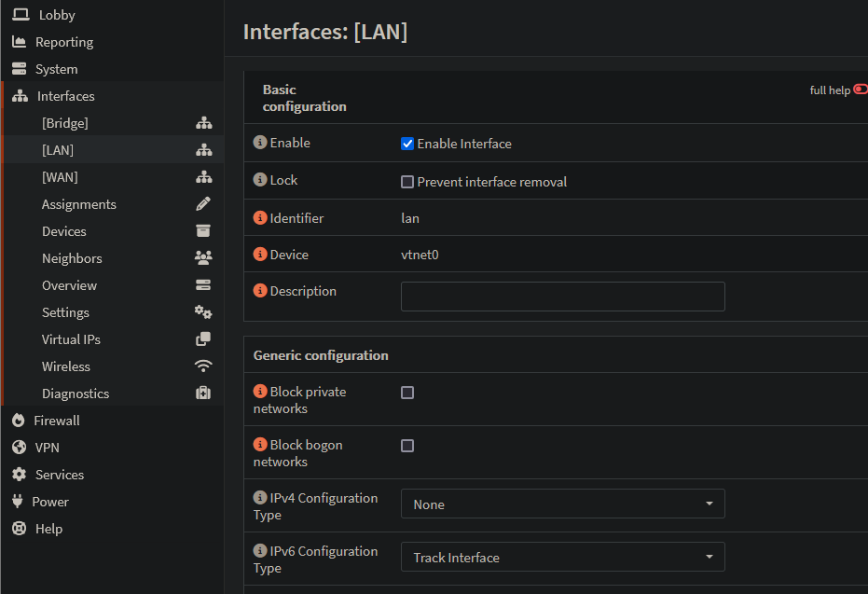Click the Neighbors people icon

click(x=203, y=258)
